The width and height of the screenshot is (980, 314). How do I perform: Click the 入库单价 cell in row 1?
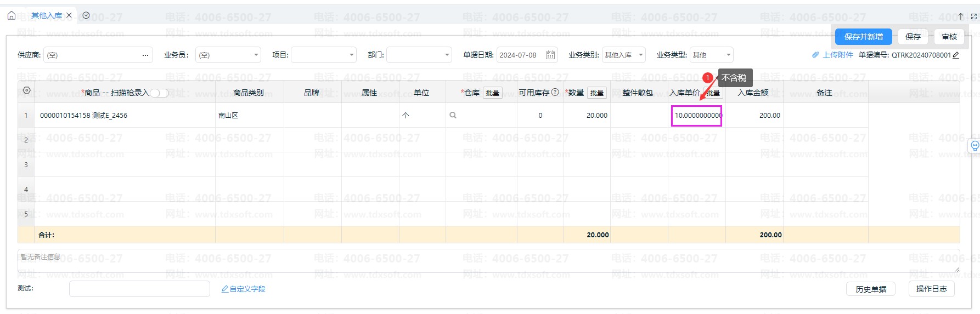pos(696,116)
